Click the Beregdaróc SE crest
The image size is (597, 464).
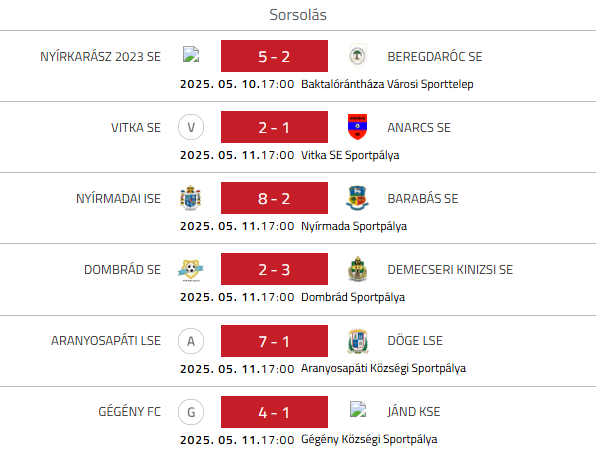click(358, 56)
